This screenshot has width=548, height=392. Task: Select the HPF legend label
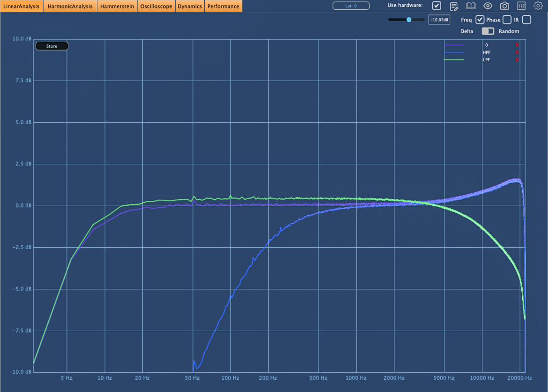tap(487, 52)
